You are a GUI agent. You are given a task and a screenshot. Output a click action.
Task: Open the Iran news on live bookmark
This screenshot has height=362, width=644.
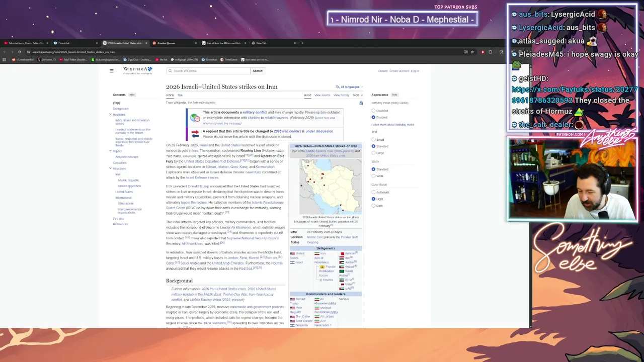coord(255,60)
